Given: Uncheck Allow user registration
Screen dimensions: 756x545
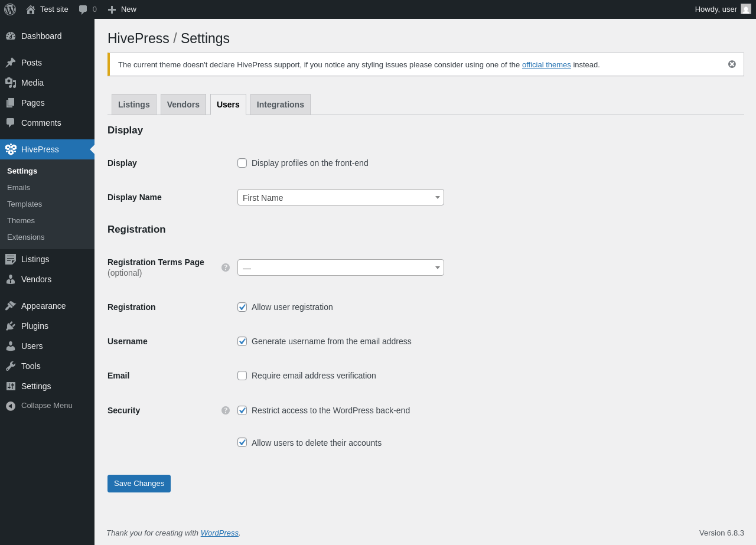Looking at the screenshot, I should point(242,307).
